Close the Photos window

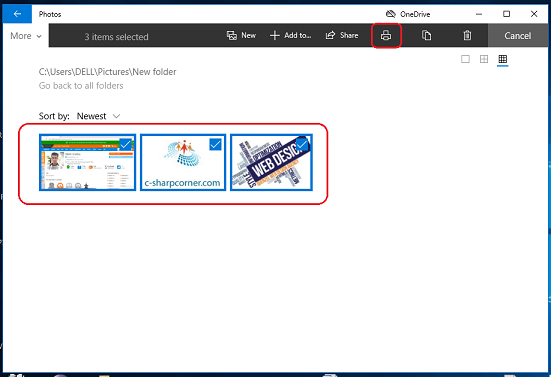click(534, 14)
